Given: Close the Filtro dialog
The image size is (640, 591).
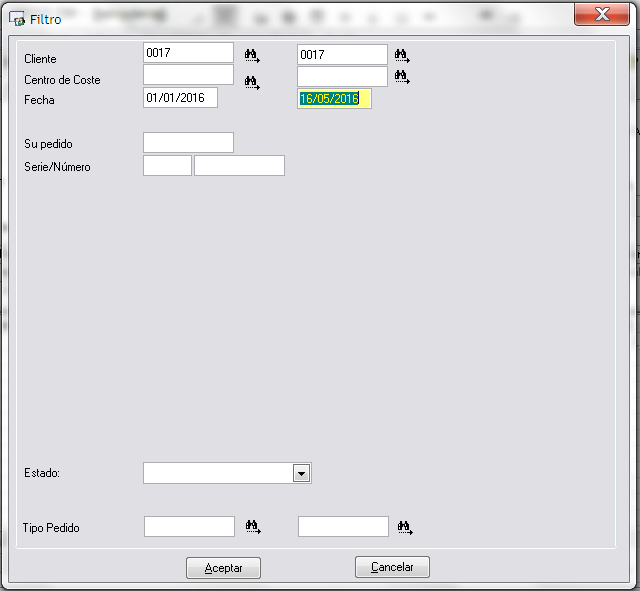Looking at the screenshot, I should coord(602,15).
